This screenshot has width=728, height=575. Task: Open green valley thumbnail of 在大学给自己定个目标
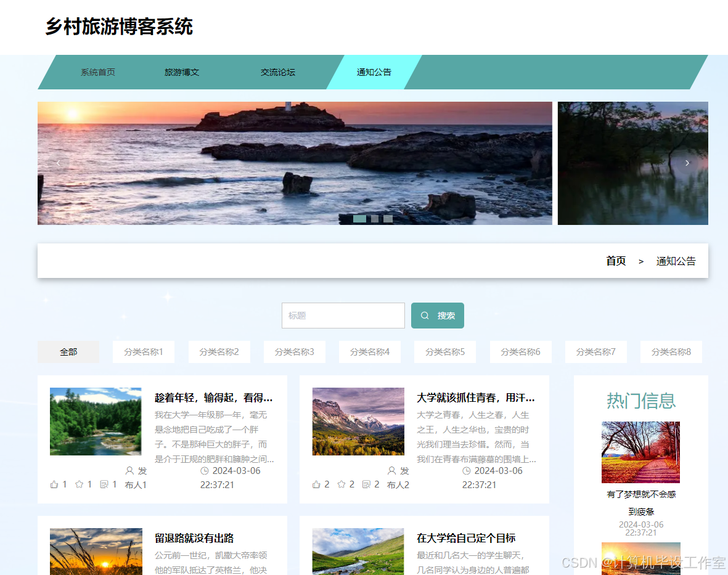pos(358,552)
